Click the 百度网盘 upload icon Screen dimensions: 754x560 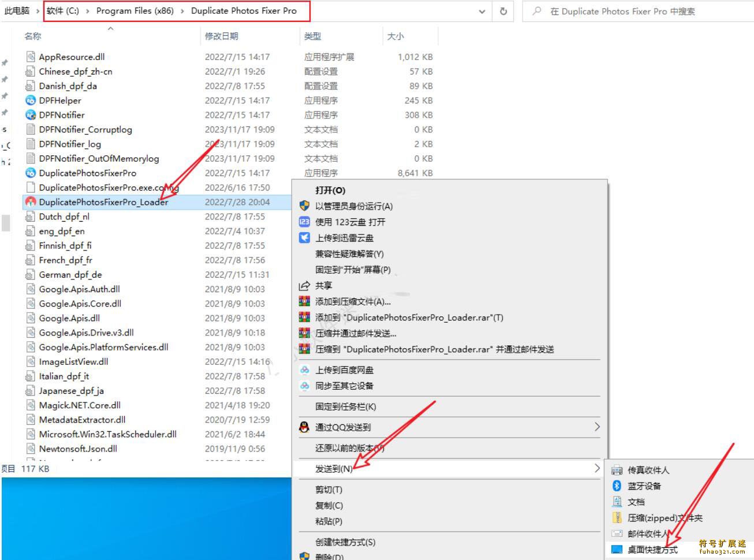[x=304, y=370]
